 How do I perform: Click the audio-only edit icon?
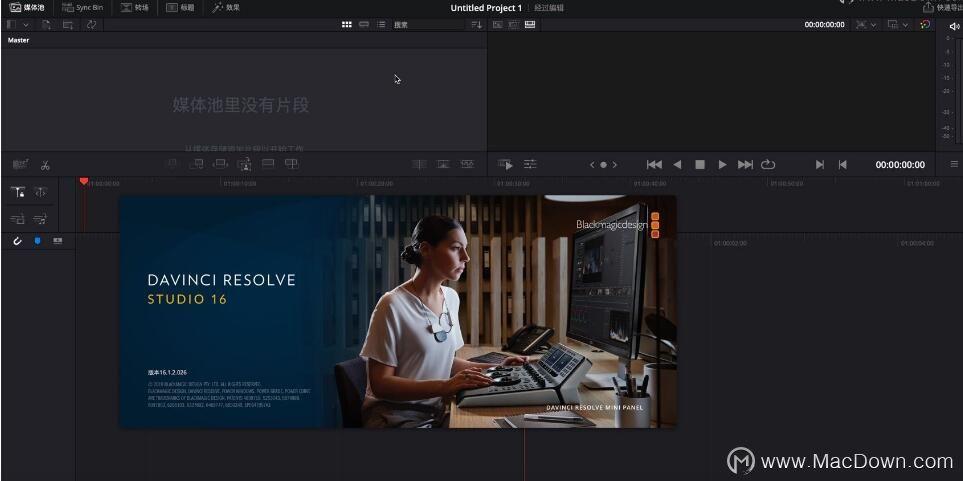click(41, 218)
